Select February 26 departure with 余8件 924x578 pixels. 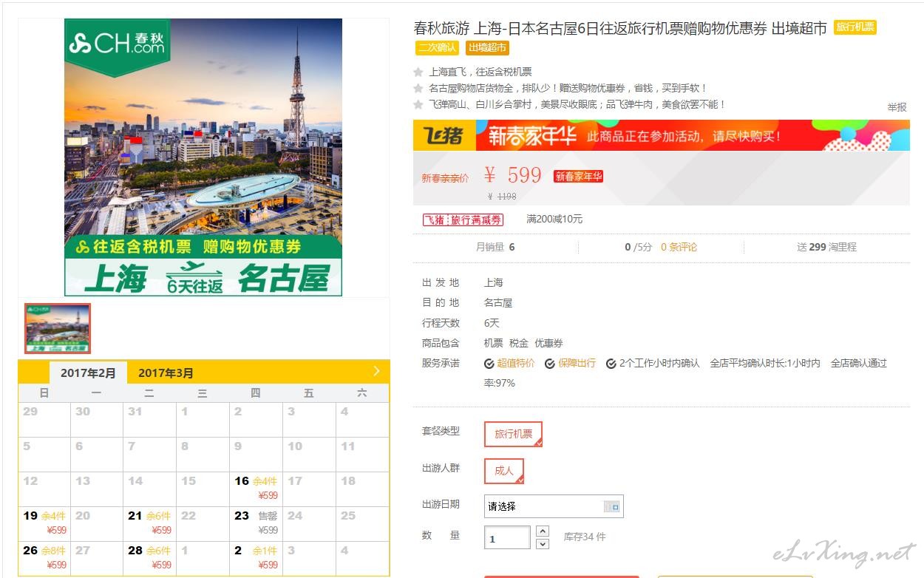pyautogui.click(x=44, y=557)
